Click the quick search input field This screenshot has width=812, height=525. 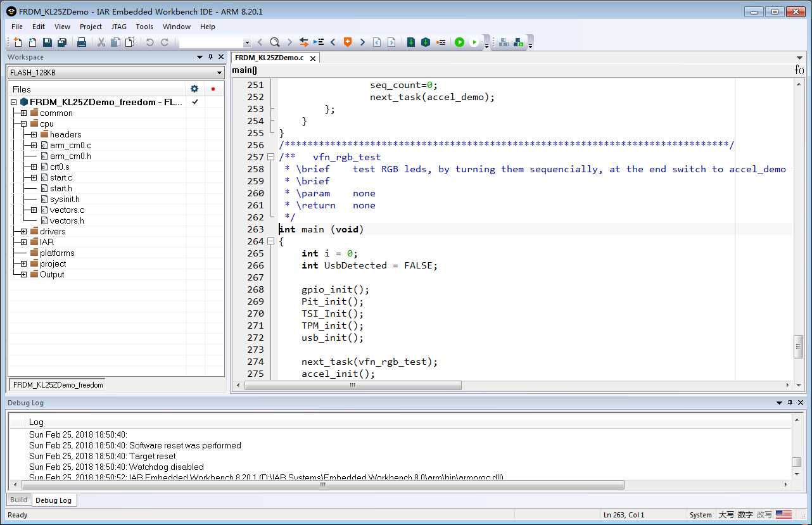[212, 42]
